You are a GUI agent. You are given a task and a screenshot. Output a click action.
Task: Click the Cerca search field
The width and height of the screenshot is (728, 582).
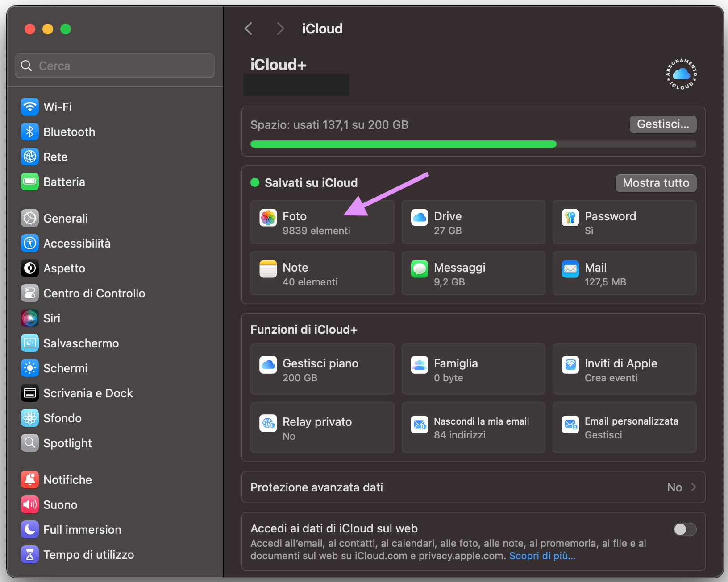[114, 65]
